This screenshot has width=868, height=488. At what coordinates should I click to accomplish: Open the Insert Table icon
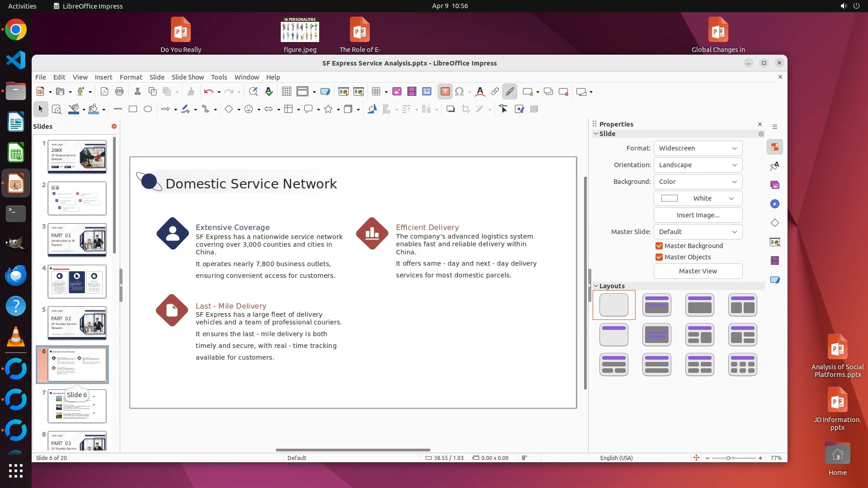pyautogui.click(x=376, y=92)
